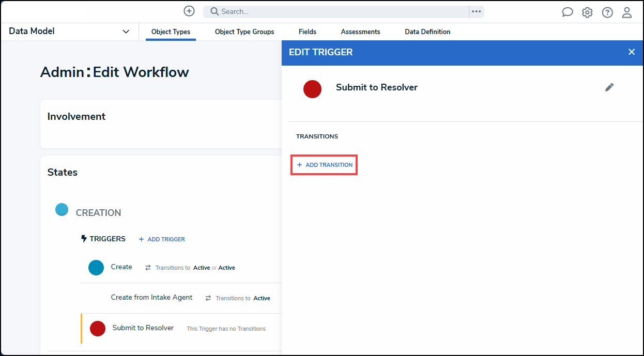Image resolution: width=644 pixels, height=356 pixels.
Task: Open the search options ellipsis
Action: [477, 12]
